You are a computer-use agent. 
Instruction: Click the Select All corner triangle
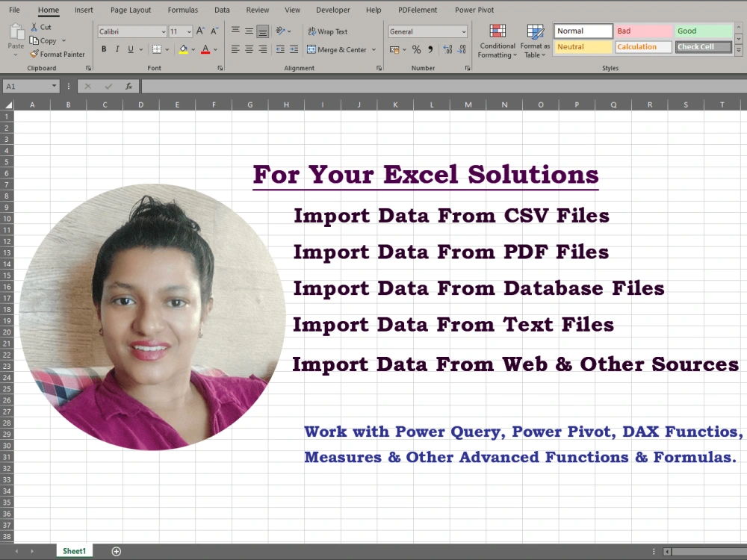(8, 105)
